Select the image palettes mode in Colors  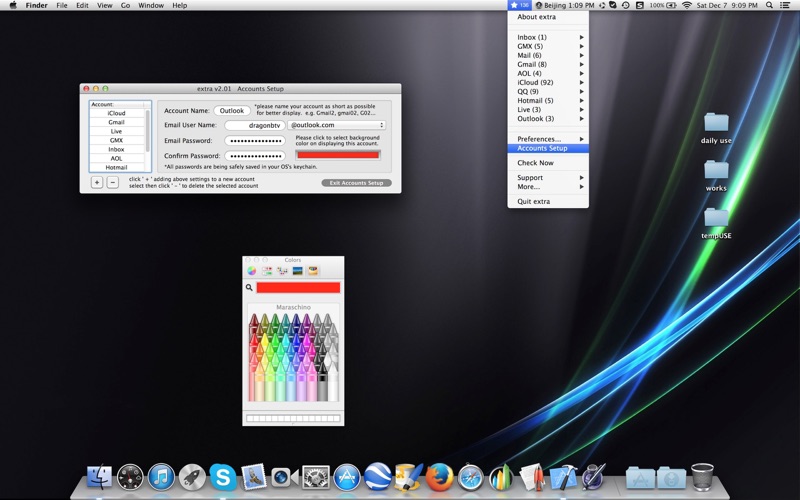(x=297, y=271)
